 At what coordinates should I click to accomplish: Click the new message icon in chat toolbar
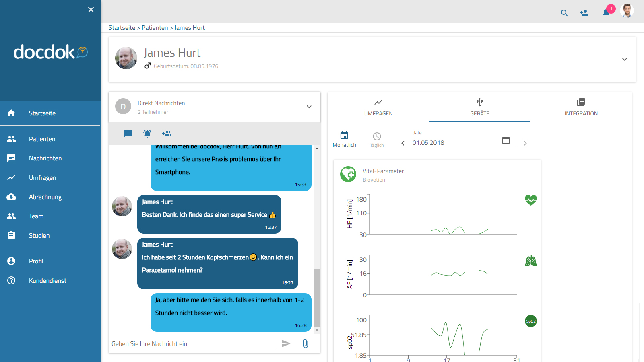click(x=128, y=133)
